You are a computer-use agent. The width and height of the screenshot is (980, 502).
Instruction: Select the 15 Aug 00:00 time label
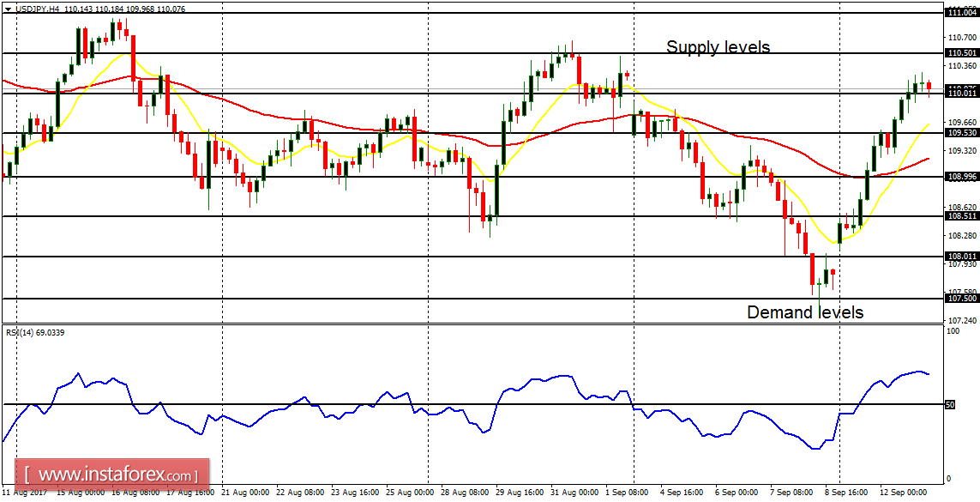[x=77, y=494]
